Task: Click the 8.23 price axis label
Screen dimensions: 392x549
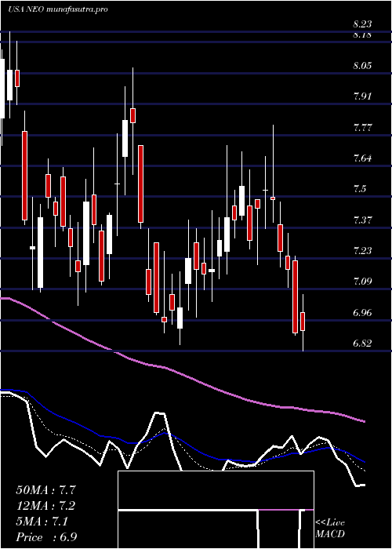Action: coord(362,24)
